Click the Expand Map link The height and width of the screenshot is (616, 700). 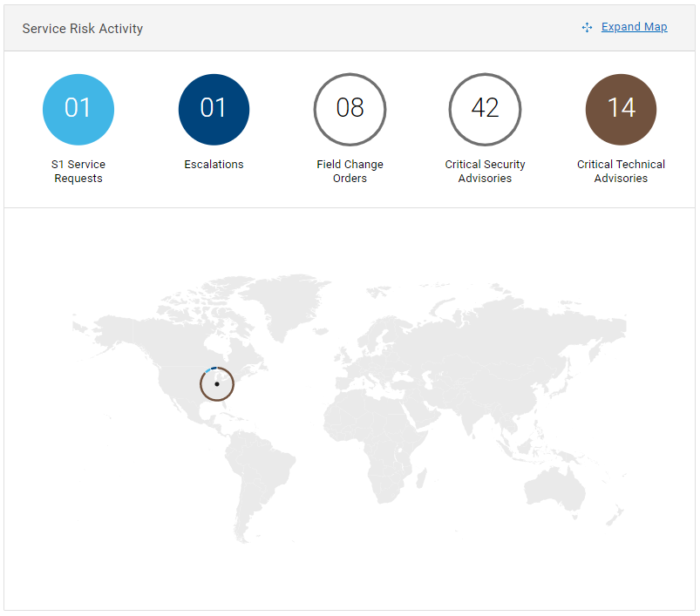click(x=634, y=27)
